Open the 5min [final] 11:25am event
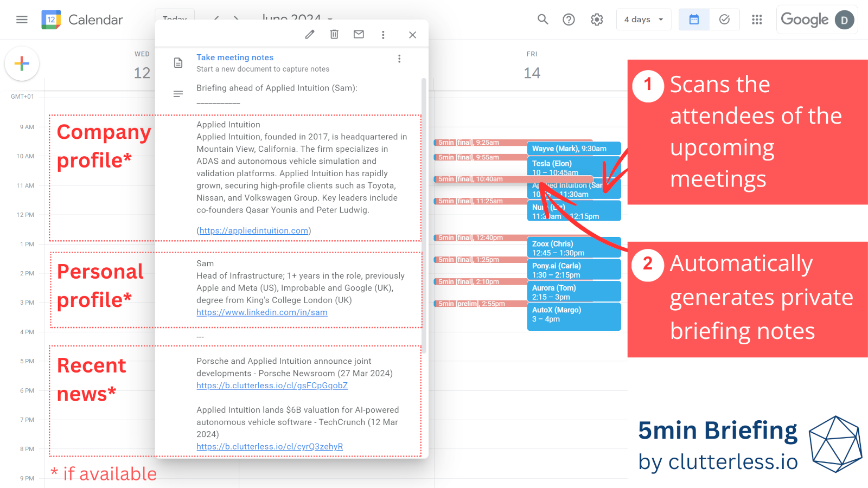 point(480,201)
